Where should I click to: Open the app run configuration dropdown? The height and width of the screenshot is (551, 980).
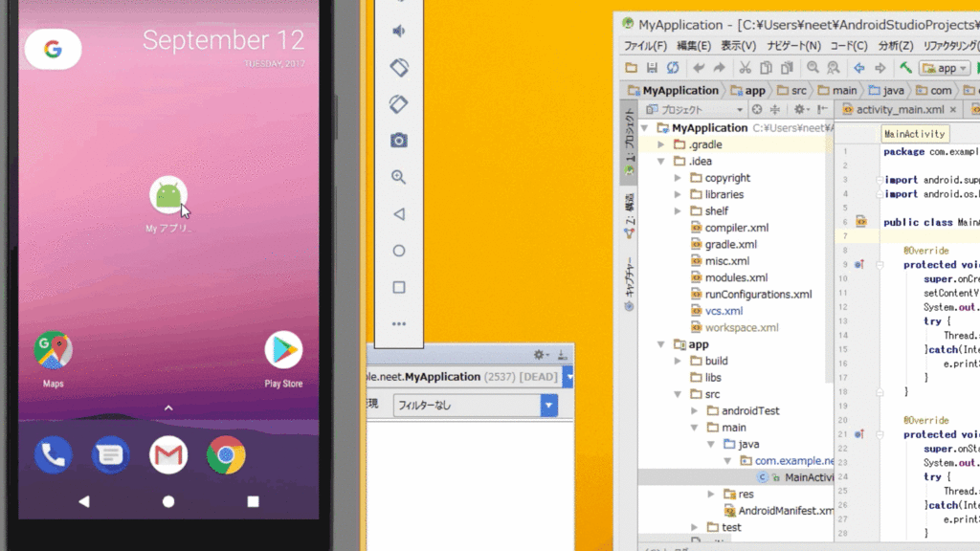[x=945, y=68]
